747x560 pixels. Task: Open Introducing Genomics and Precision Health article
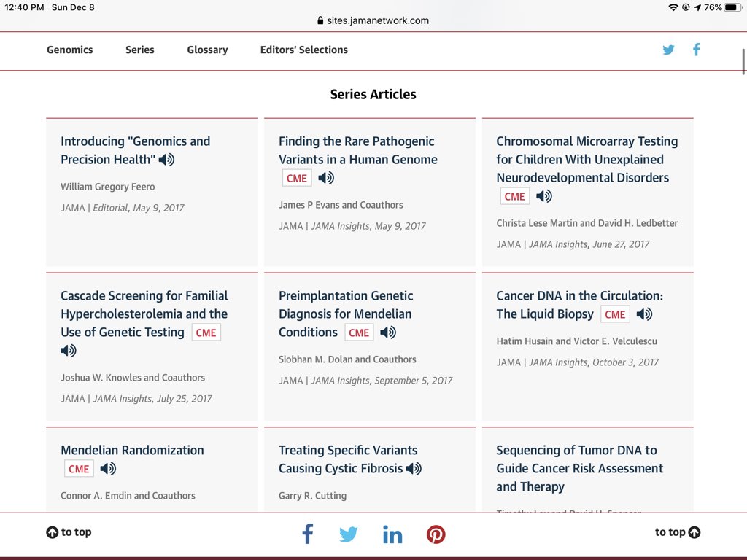pyautogui.click(x=135, y=150)
